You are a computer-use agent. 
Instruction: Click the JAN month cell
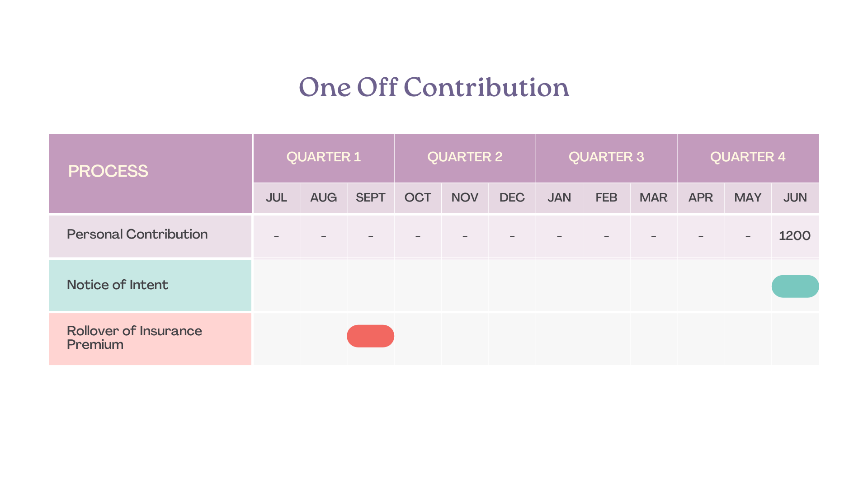559,198
